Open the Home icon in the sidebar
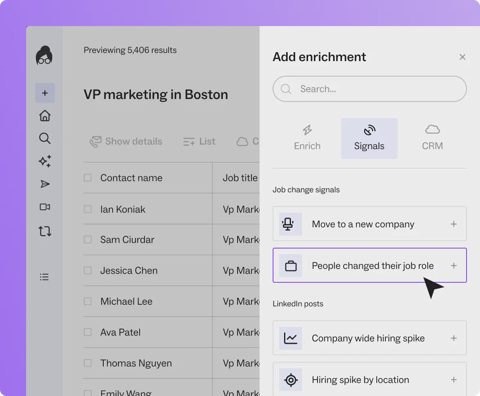This screenshot has width=480, height=396. (45, 116)
